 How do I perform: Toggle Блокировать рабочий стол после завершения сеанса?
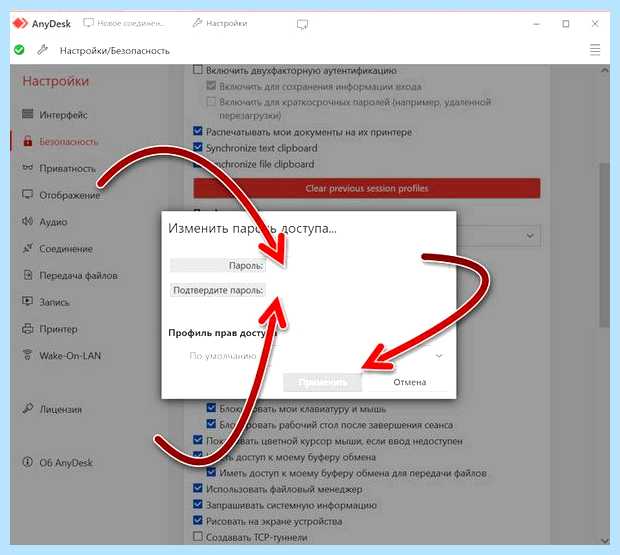coord(211,424)
